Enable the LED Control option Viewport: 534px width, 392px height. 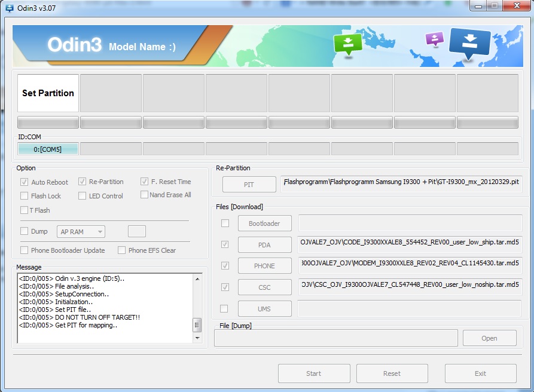[x=82, y=195]
